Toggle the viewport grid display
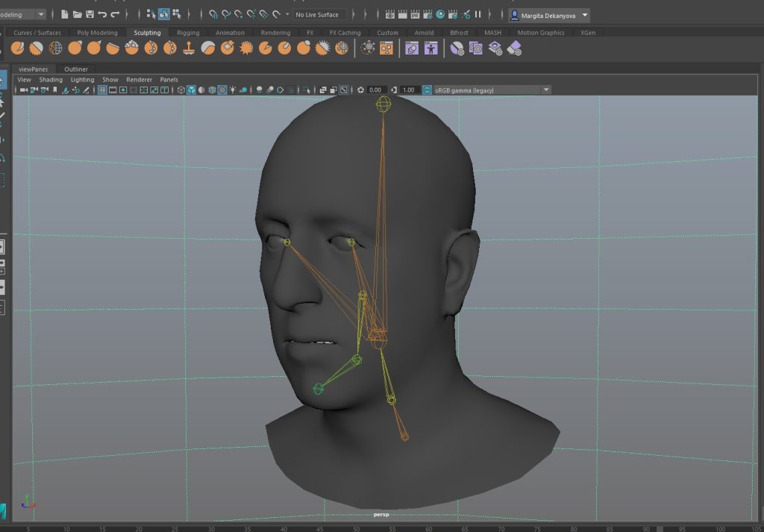The height and width of the screenshot is (532, 764). (103, 90)
